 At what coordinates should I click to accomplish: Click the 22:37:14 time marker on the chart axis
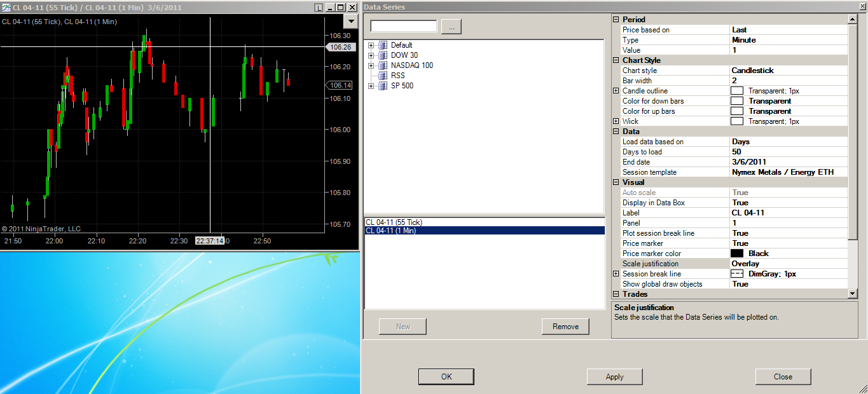[x=210, y=241]
